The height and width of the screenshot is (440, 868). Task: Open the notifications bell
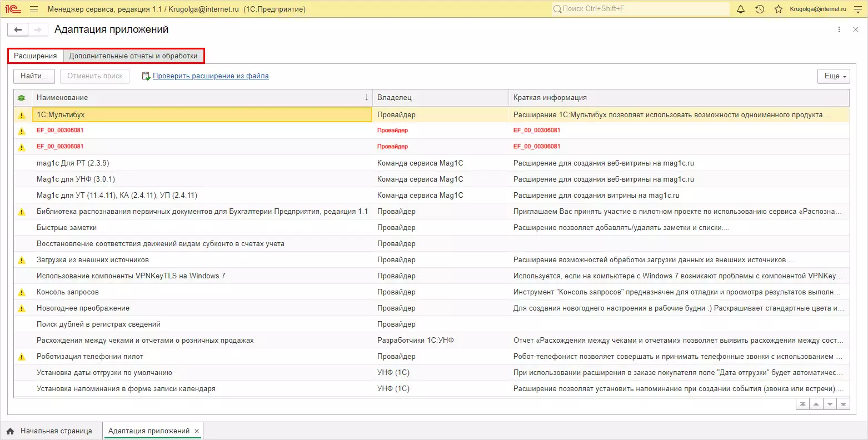740,9
